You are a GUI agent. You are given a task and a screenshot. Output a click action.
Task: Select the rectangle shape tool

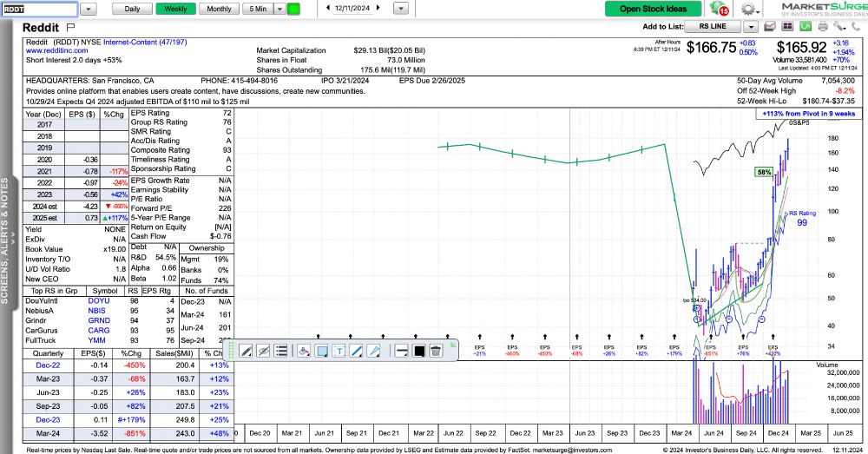[322, 351]
